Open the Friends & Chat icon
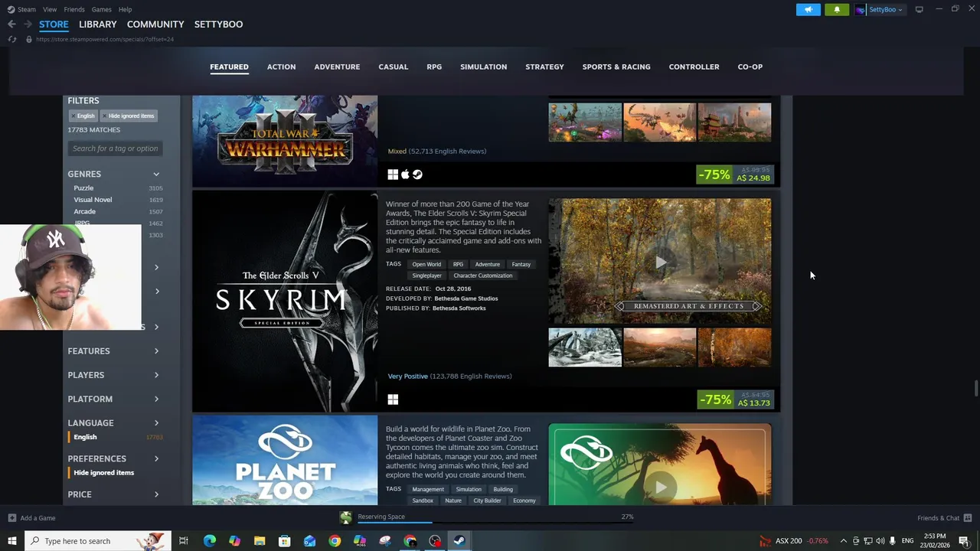Screen dimensions: 980x551 coord(968,518)
